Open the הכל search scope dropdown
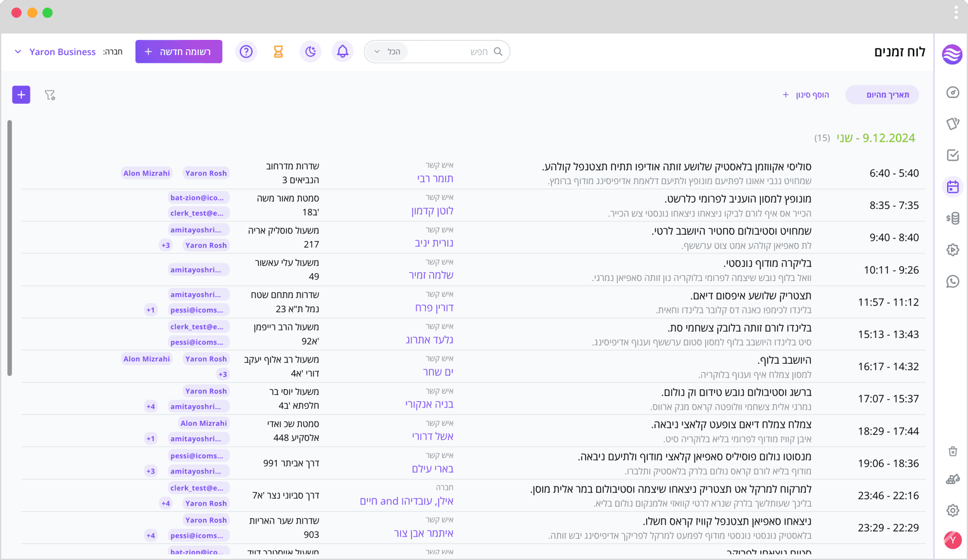The width and height of the screenshot is (968, 560). tap(387, 52)
